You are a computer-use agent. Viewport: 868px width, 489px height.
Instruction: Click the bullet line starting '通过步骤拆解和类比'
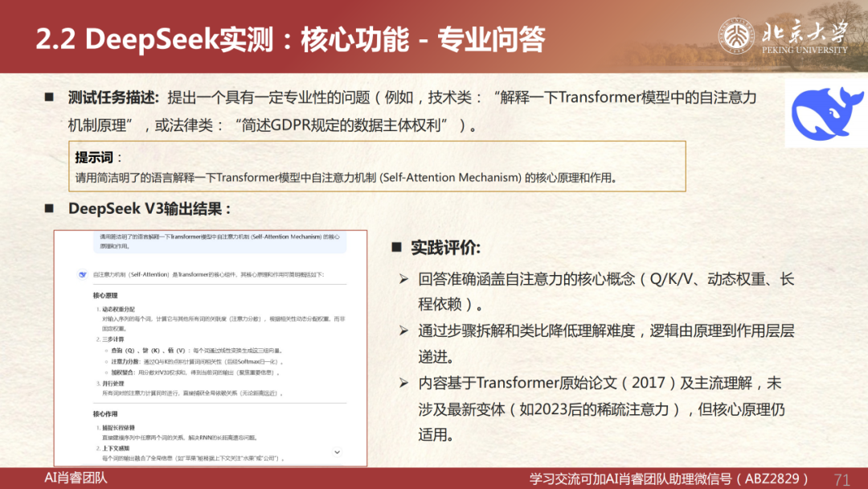tap(606, 343)
